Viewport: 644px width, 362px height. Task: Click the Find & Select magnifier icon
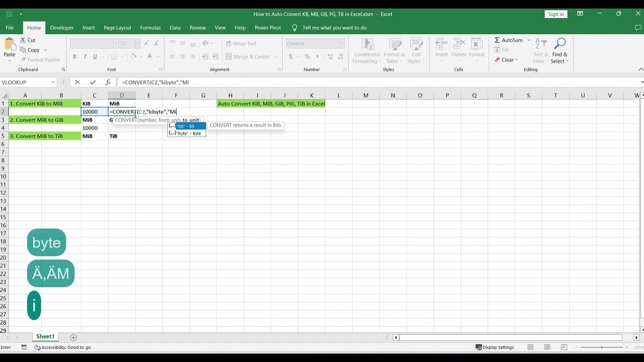click(559, 44)
